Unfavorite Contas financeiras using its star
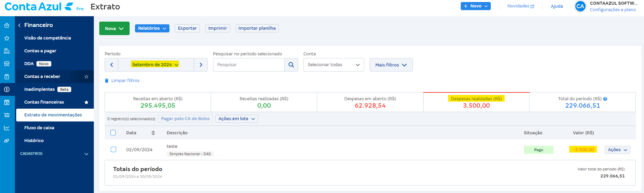This screenshot has height=193, width=644. [86, 102]
